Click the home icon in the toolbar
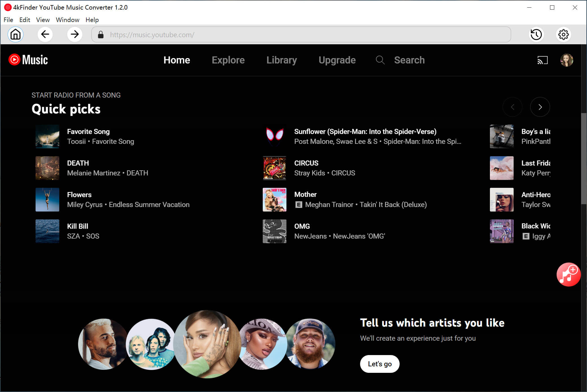Viewport: 587px width, 392px height. (16, 34)
